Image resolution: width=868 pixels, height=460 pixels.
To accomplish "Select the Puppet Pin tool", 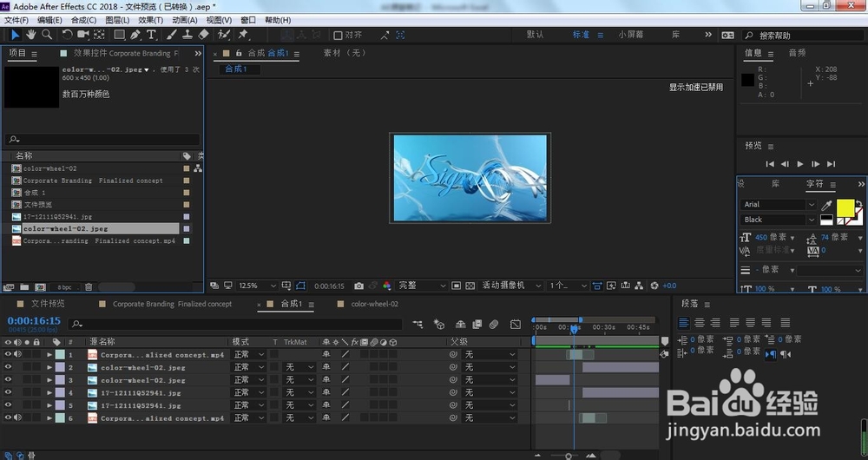I will pyautogui.click(x=243, y=35).
